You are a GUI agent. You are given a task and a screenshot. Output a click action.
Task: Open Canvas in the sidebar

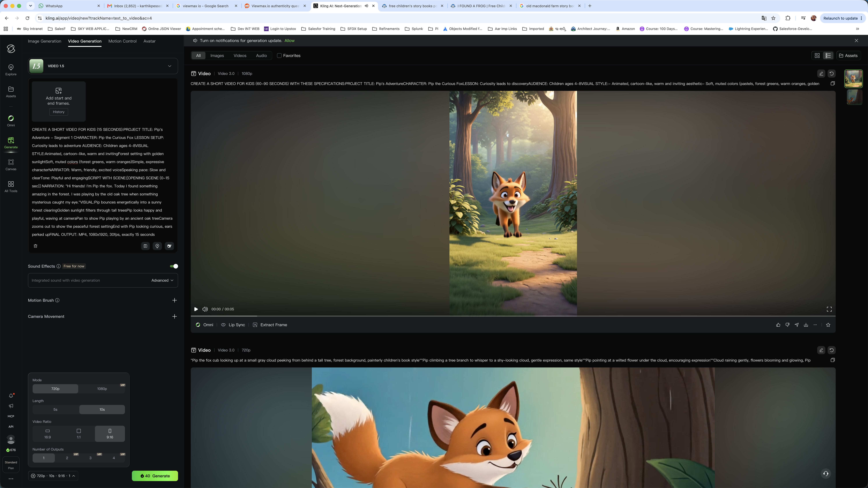[x=11, y=165]
